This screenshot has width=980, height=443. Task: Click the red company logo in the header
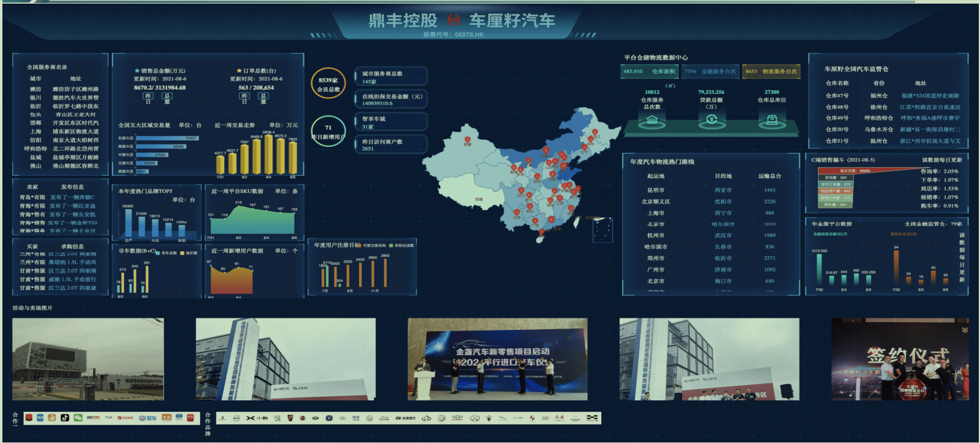(x=453, y=21)
